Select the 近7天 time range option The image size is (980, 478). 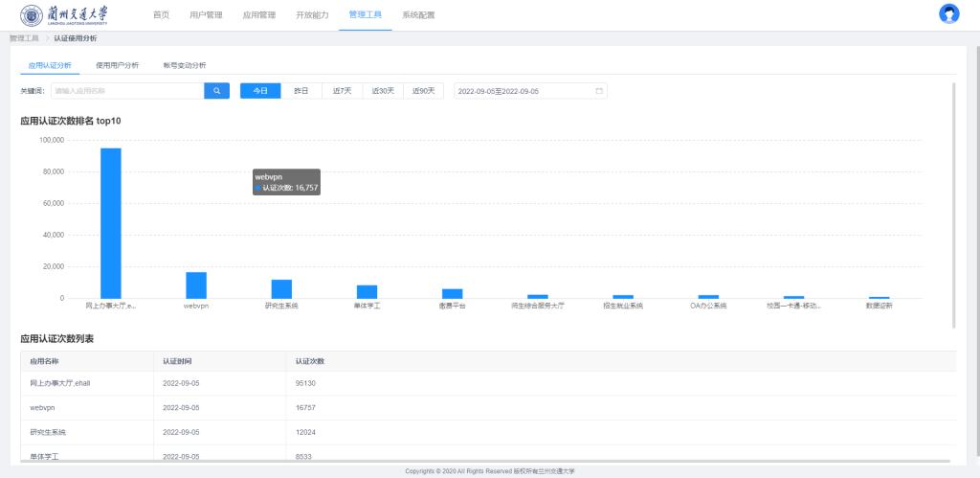(x=342, y=91)
